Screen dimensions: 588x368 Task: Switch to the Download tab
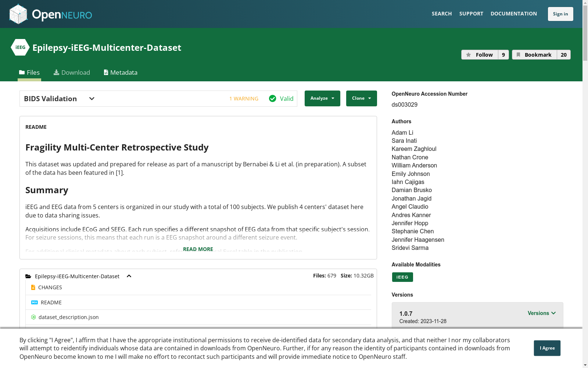click(72, 72)
